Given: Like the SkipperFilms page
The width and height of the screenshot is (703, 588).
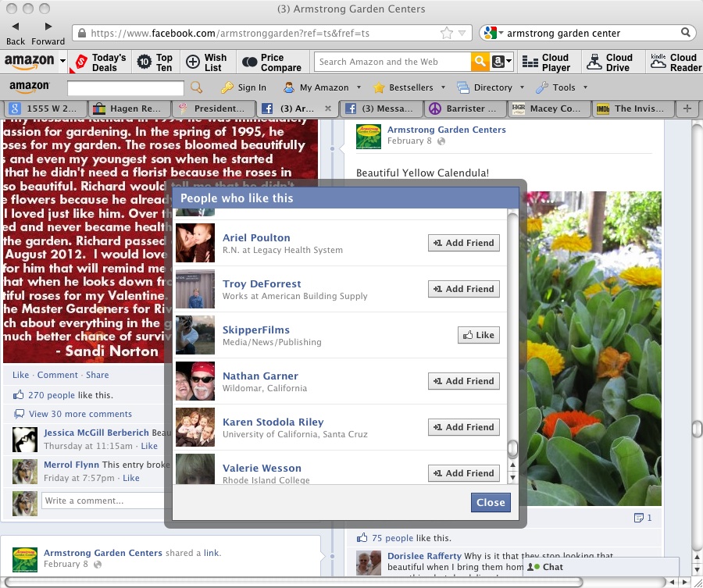Looking at the screenshot, I should coord(478,335).
